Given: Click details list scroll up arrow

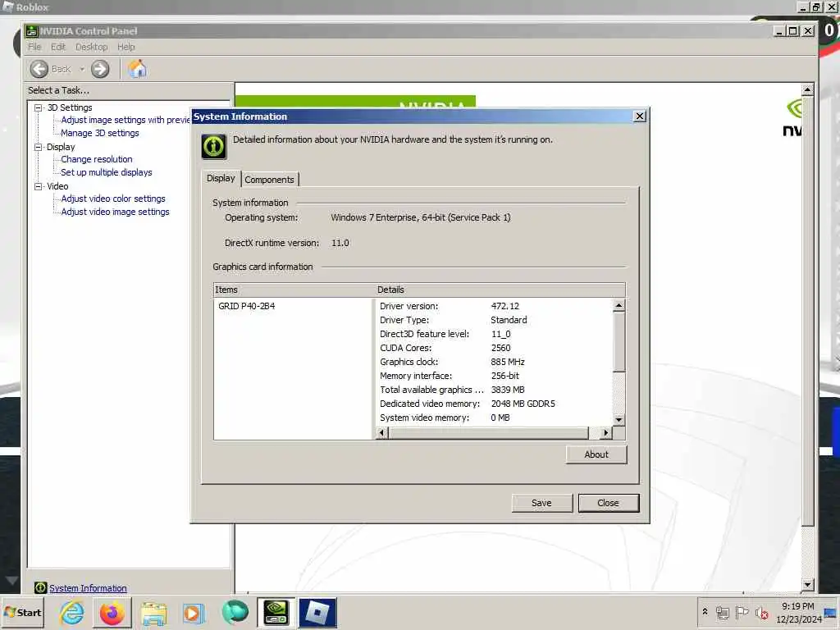Looking at the screenshot, I should pos(619,305).
